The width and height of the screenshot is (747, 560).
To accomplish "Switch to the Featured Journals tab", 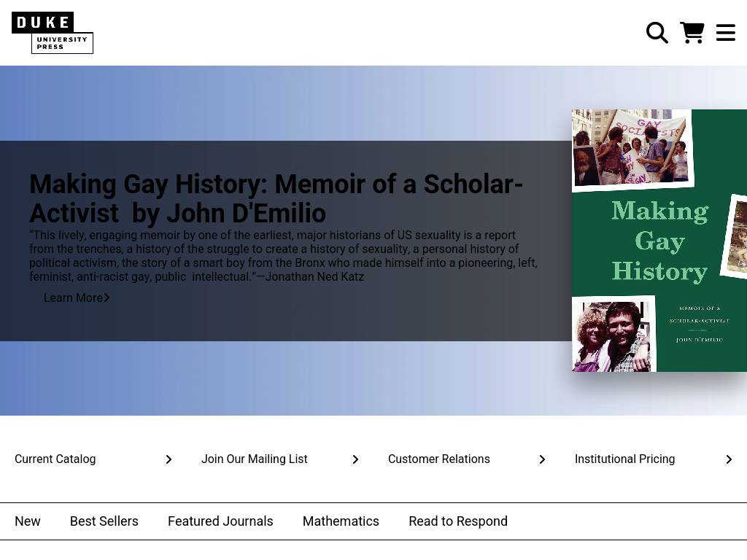I will pyautogui.click(x=220, y=521).
